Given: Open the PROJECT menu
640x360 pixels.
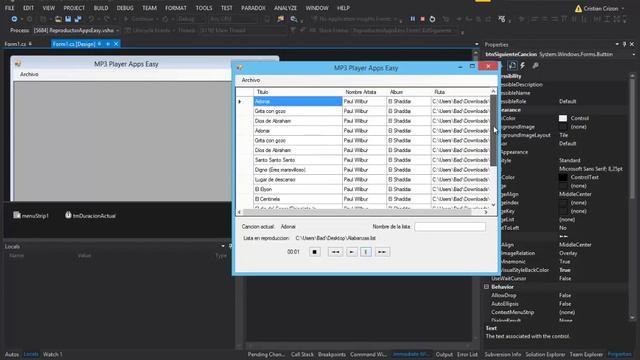Looking at the screenshot, I should click(74, 8).
